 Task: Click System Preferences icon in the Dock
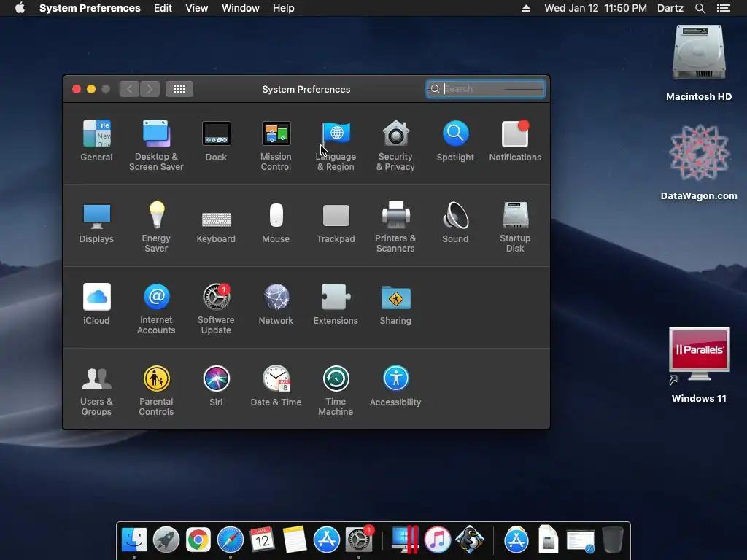click(x=359, y=540)
